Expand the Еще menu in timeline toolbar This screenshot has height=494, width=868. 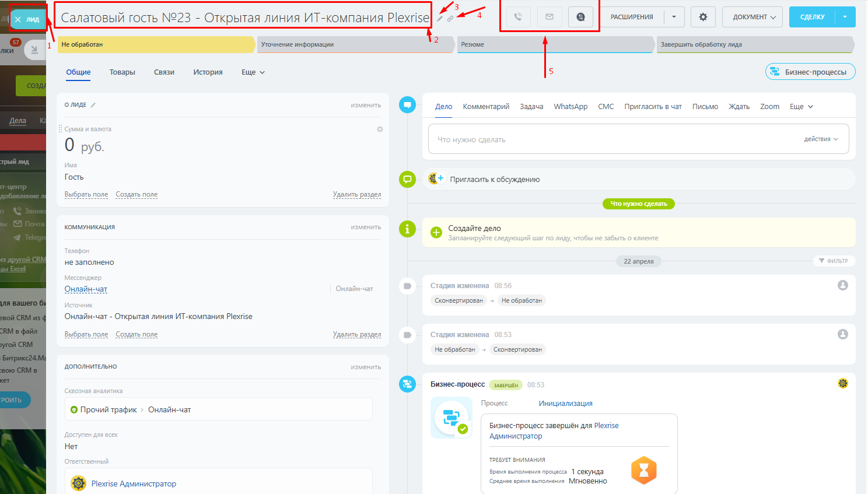pyautogui.click(x=801, y=107)
